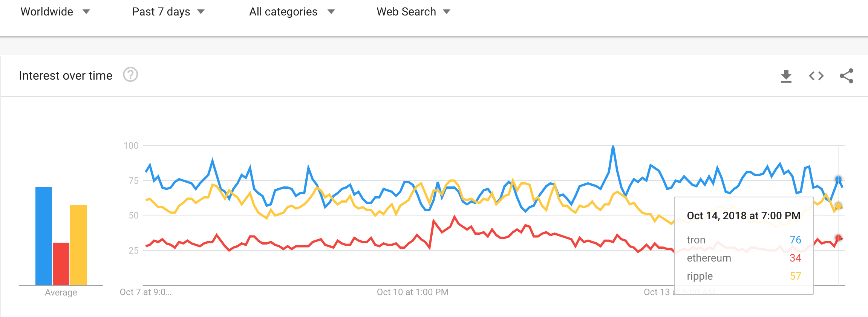Select the red ethereum average bar
868x317 pixels.
point(61,264)
